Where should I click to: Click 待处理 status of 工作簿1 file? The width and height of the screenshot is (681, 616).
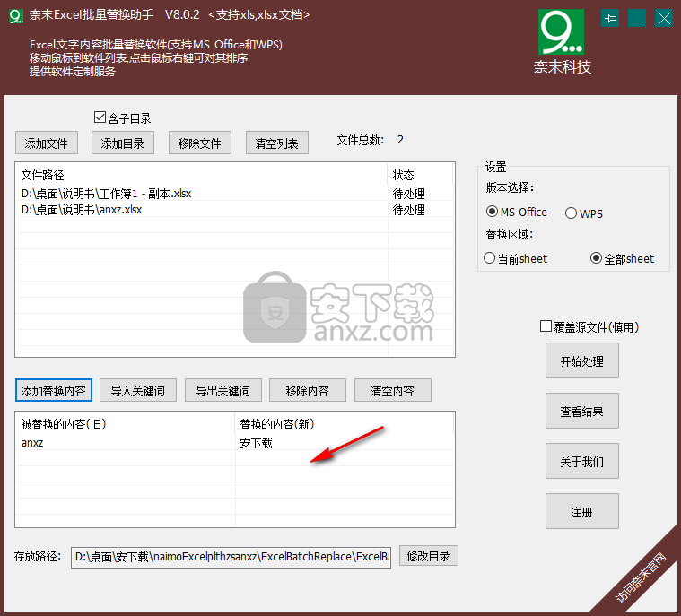point(408,194)
